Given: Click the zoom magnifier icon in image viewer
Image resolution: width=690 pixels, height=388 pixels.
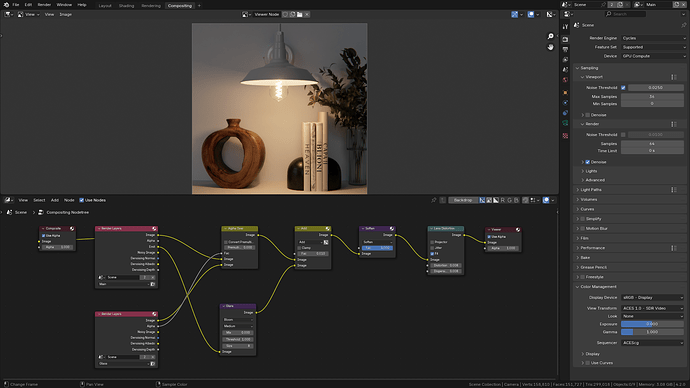Looking at the screenshot, I should tap(550, 36).
